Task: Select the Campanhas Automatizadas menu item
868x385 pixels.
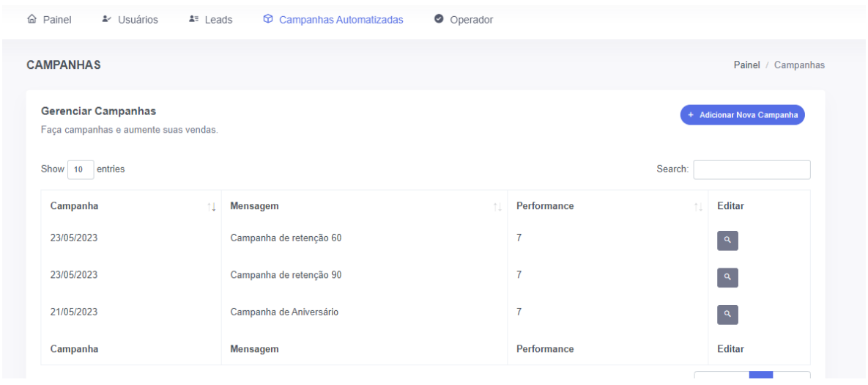Action: coord(341,20)
